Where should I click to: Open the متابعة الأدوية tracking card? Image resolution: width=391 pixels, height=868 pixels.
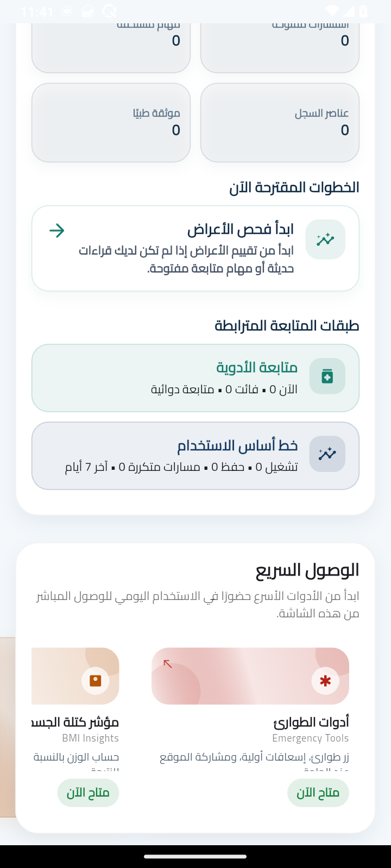195,378
